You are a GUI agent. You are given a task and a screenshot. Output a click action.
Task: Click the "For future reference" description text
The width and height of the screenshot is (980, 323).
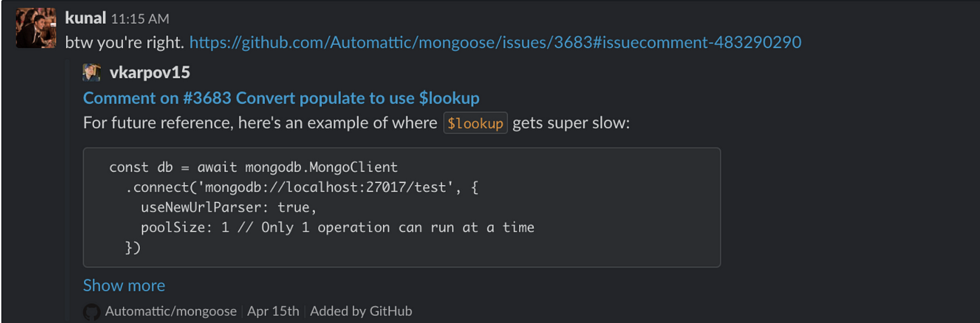pos(357,123)
